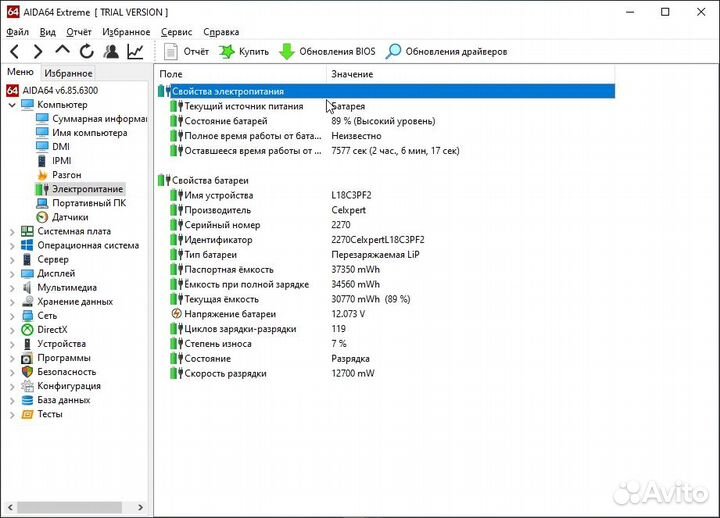Click the Тесты tree icon
This screenshot has height=518, width=720.
tap(28, 414)
